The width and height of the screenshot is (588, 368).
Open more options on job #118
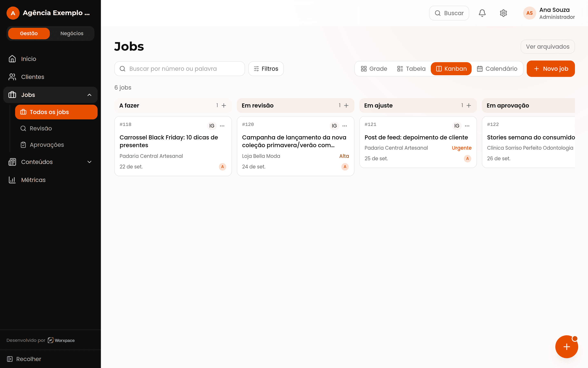(x=222, y=126)
